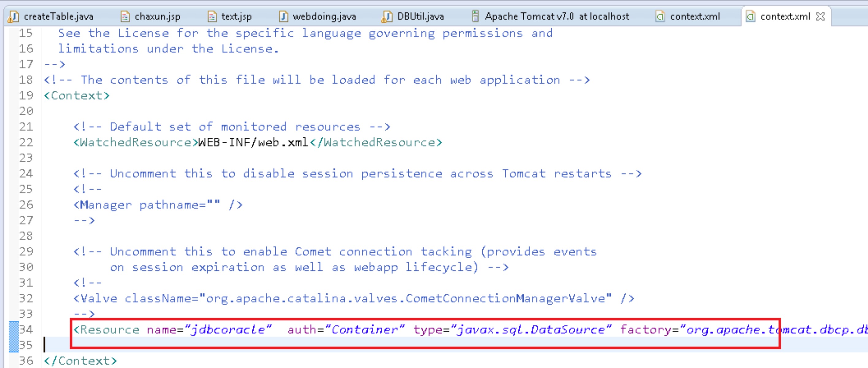The width and height of the screenshot is (868, 368).
Task: Click the "jdbcoracle" name attribute value
Action: (228, 329)
